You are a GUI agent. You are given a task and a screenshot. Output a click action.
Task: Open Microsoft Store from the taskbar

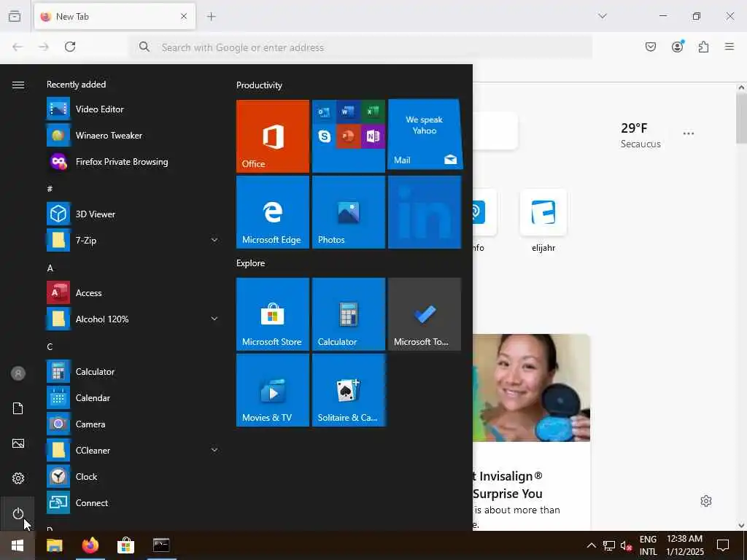(125, 545)
